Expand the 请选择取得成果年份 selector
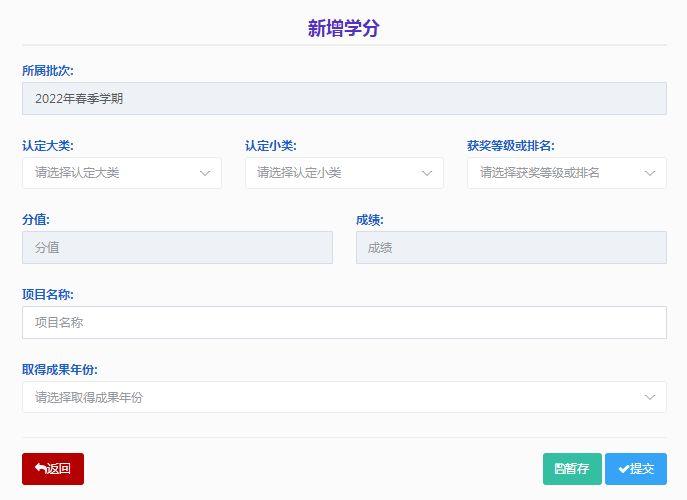Image resolution: width=687 pixels, height=500 pixels. (330, 397)
